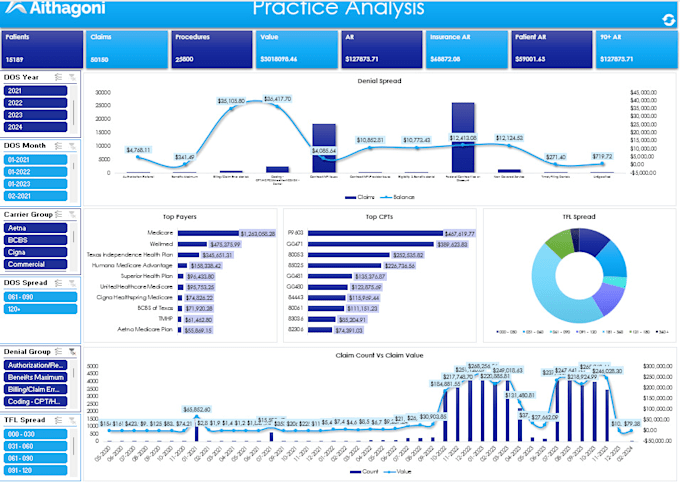Click the G0471 bar in Top CPTs
Viewport: 680px width, 482px height.
[371, 244]
